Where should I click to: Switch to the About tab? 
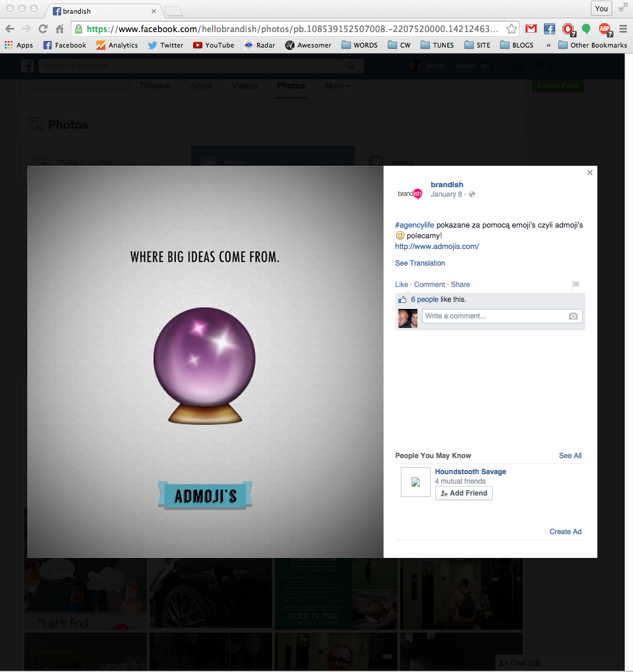pos(201,86)
